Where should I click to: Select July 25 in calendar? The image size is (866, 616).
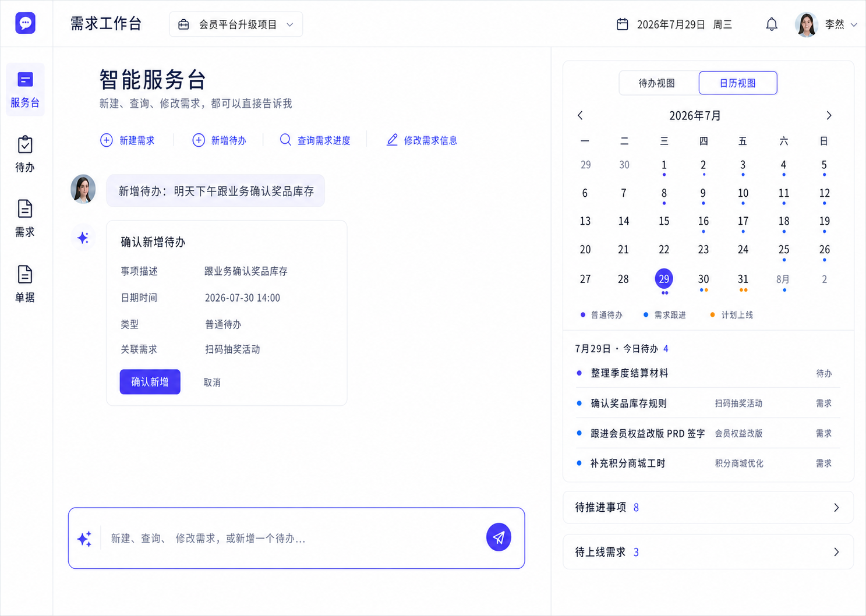(784, 250)
